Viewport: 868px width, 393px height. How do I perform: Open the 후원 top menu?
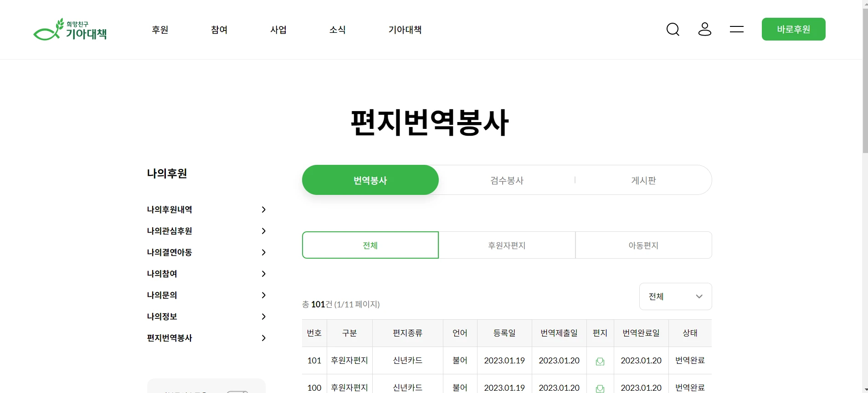pos(160,30)
